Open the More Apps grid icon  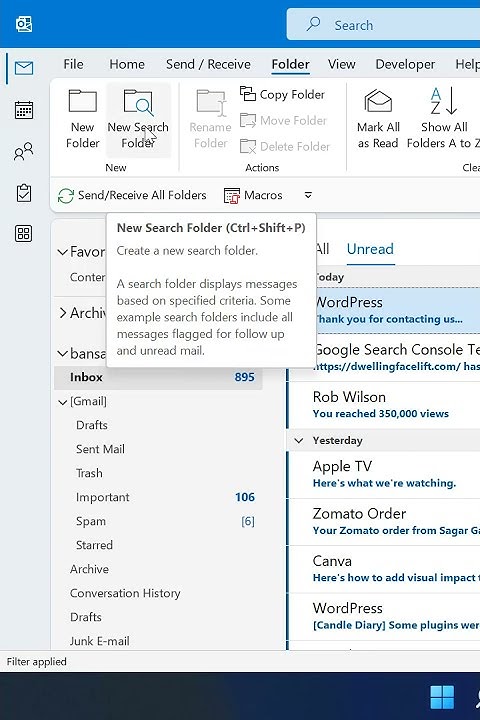coord(24,233)
